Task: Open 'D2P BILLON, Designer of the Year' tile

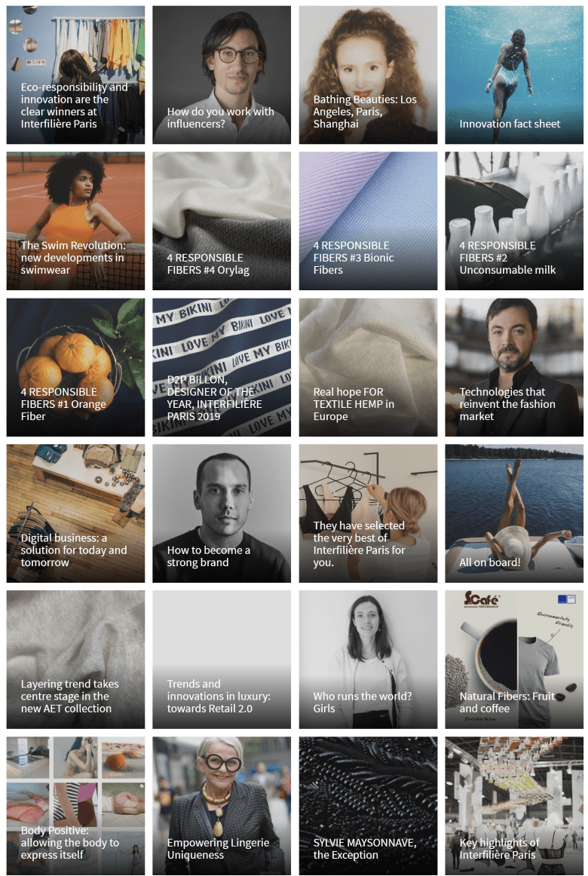Action: [222, 367]
